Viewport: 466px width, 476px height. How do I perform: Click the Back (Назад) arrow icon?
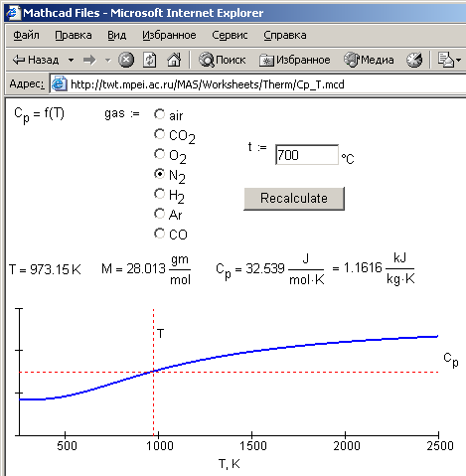click(18, 60)
